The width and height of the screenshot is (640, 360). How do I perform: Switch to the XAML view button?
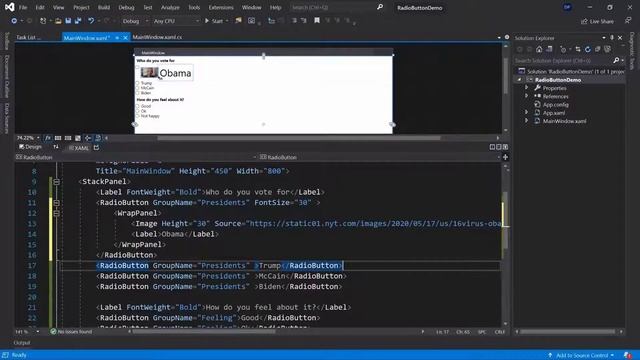79,148
